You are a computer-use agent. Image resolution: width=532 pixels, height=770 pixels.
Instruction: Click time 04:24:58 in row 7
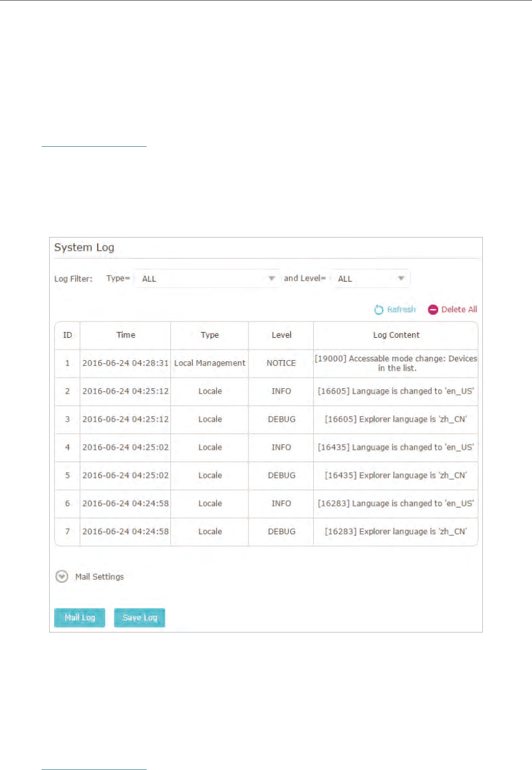coord(126,532)
